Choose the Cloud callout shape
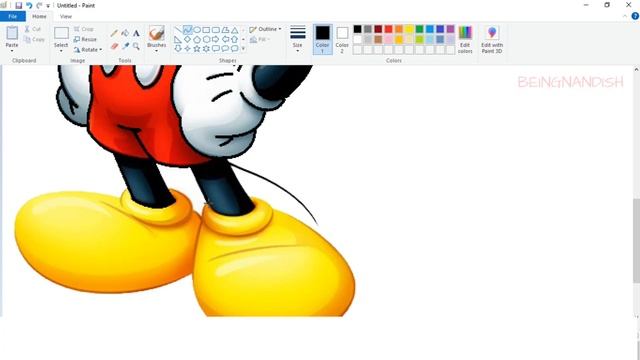The image size is (640, 360). (235, 49)
